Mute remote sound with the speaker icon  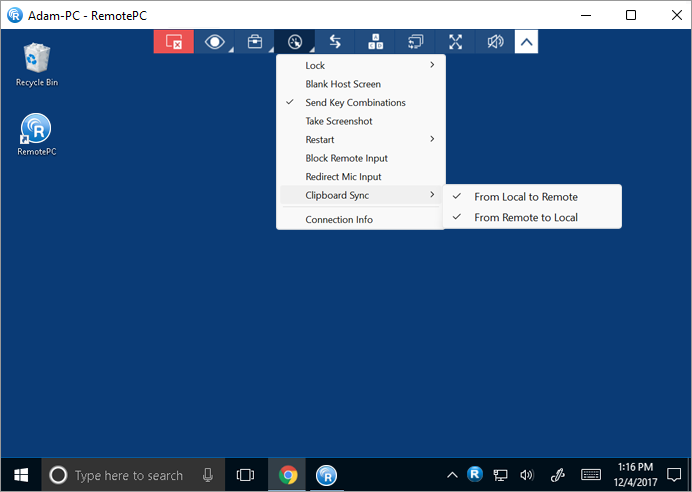coord(495,41)
